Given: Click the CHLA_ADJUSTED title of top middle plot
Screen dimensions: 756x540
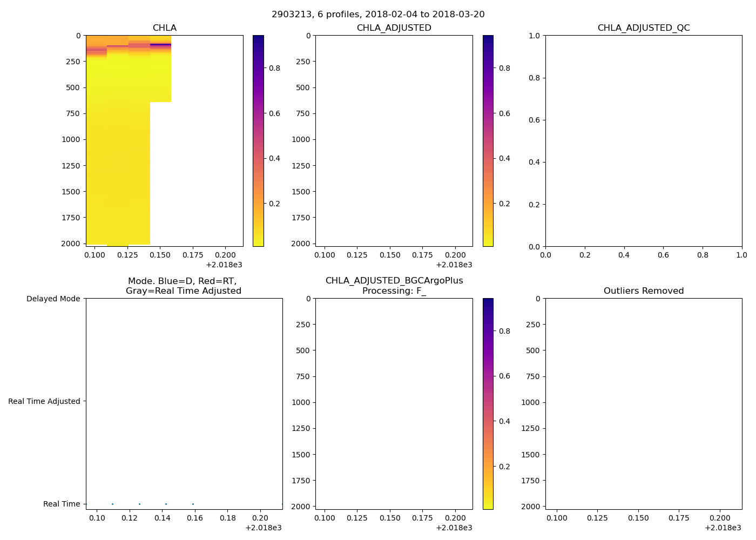Looking at the screenshot, I should pos(394,28).
